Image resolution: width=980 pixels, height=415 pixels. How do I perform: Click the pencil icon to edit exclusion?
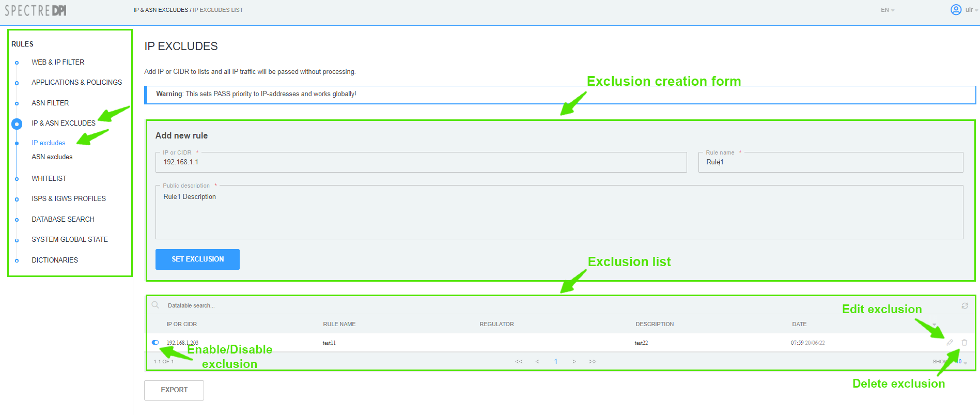coord(950,343)
